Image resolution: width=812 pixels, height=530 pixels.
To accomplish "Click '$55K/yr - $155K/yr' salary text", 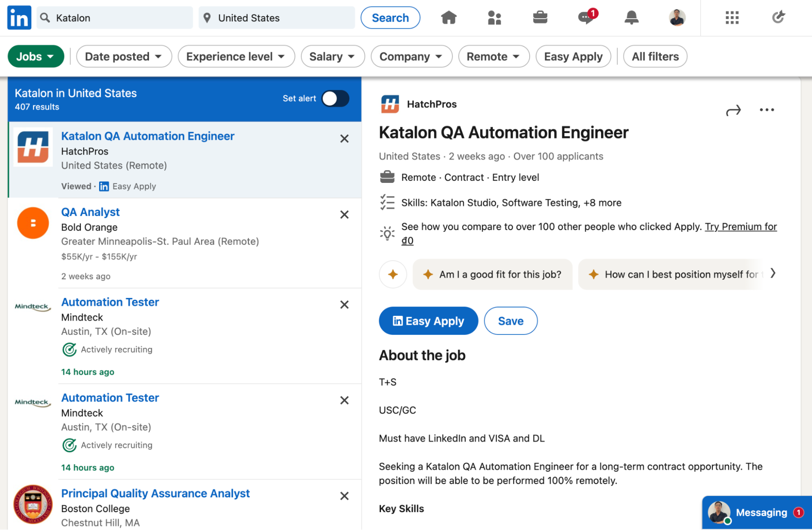I will [x=99, y=256].
